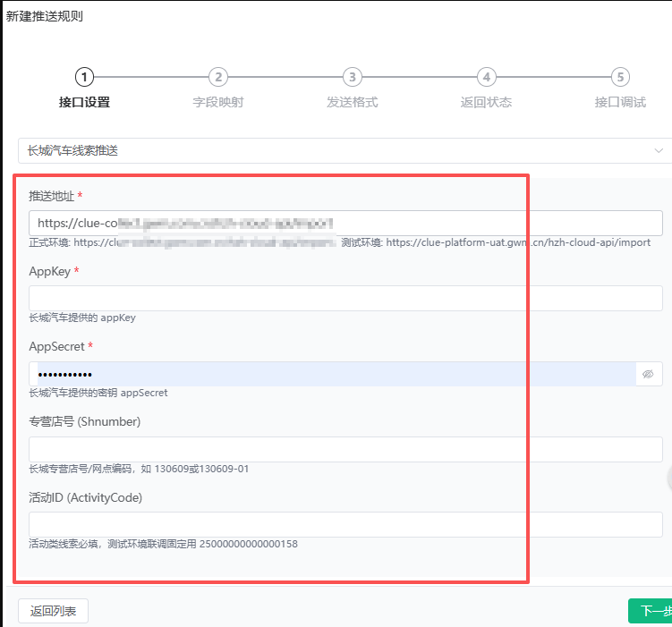This screenshot has height=627, width=672.
Task: Click the 新建推送规则 page title
Action: pyautogui.click(x=44, y=16)
